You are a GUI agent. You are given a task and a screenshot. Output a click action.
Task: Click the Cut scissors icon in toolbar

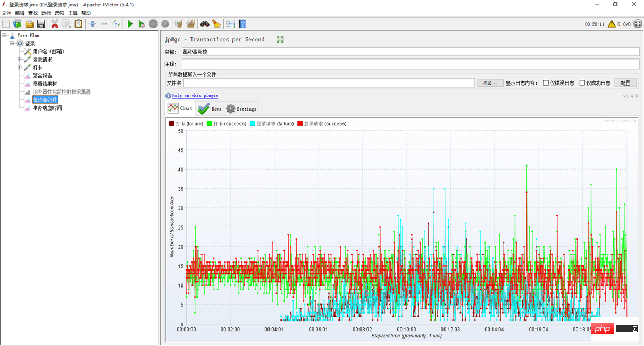pos(55,24)
